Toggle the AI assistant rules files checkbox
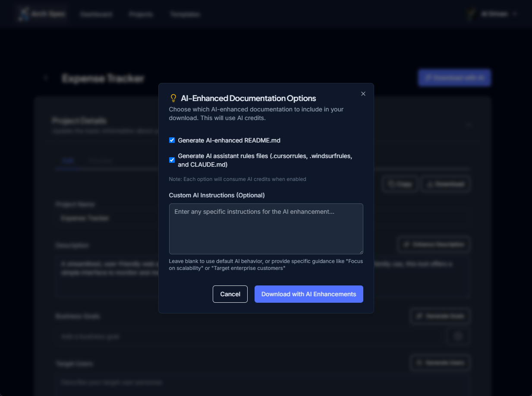Screen dimensions: 532x396 [172, 160]
